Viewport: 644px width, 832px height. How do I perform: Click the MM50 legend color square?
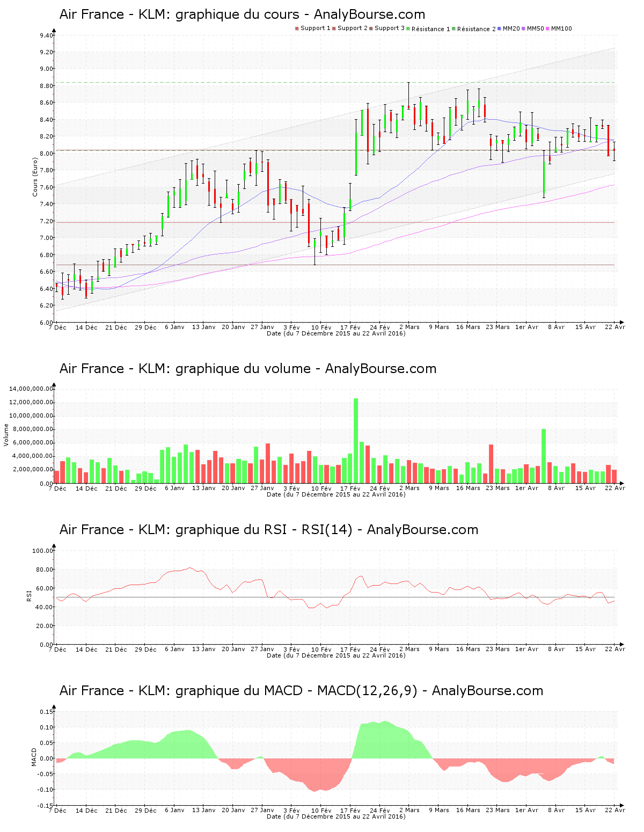click(x=523, y=28)
